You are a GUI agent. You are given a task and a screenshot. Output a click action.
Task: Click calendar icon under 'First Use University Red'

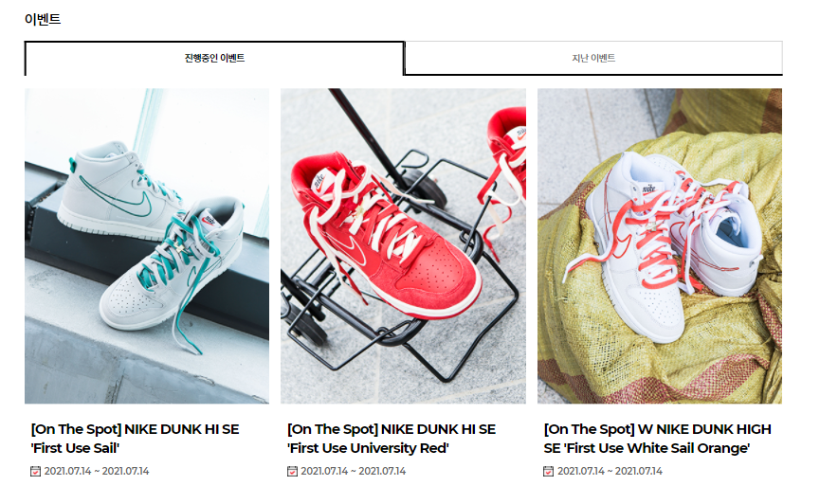pos(292,471)
